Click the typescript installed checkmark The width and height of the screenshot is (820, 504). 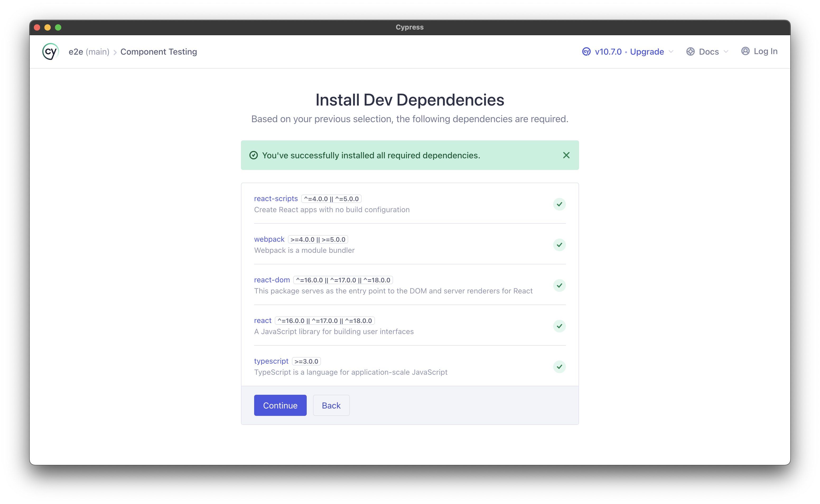(559, 367)
